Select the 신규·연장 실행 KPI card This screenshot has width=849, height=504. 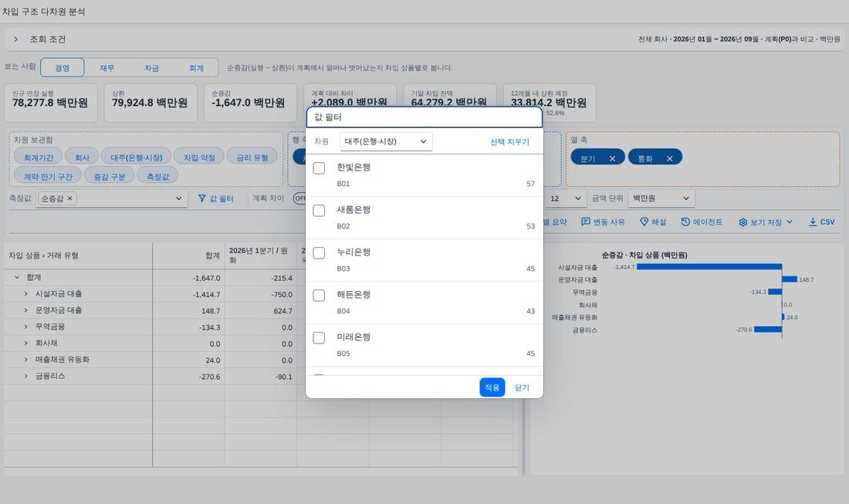(x=51, y=103)
